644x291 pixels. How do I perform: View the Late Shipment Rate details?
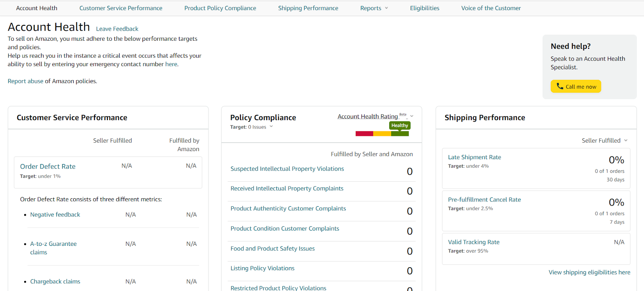475,157
